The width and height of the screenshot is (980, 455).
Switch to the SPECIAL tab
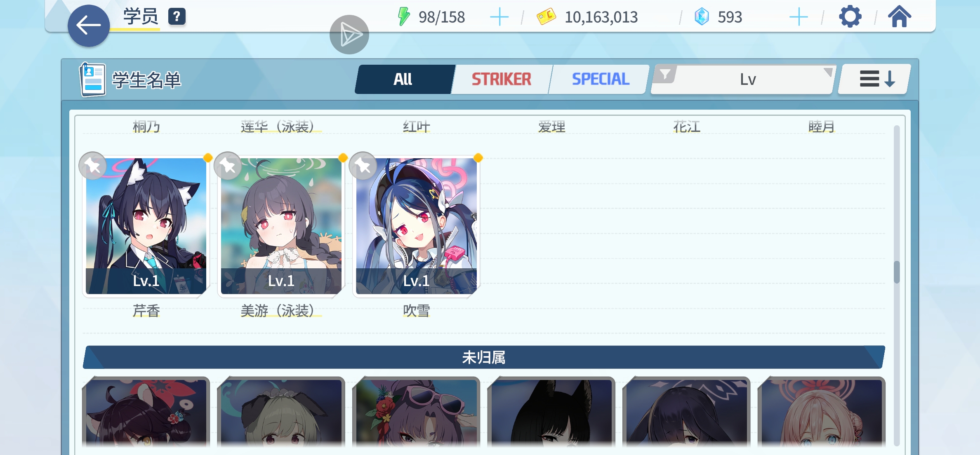[600, 79]
